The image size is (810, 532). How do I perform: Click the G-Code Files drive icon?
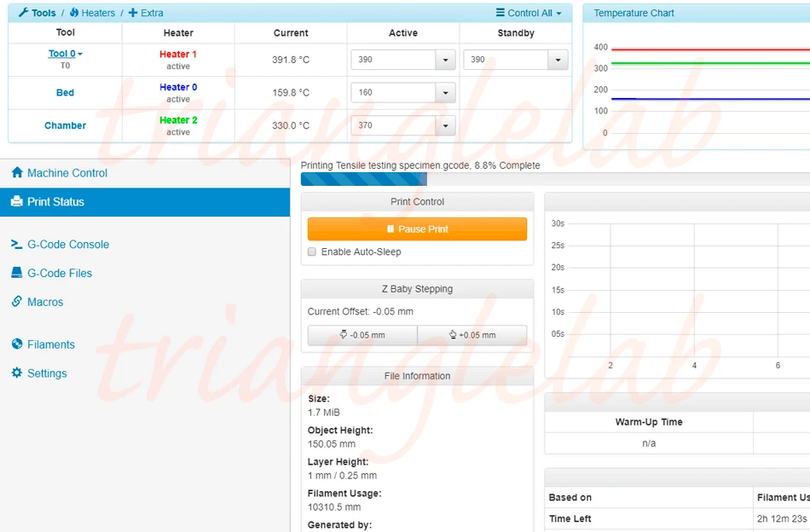(17, 273)
